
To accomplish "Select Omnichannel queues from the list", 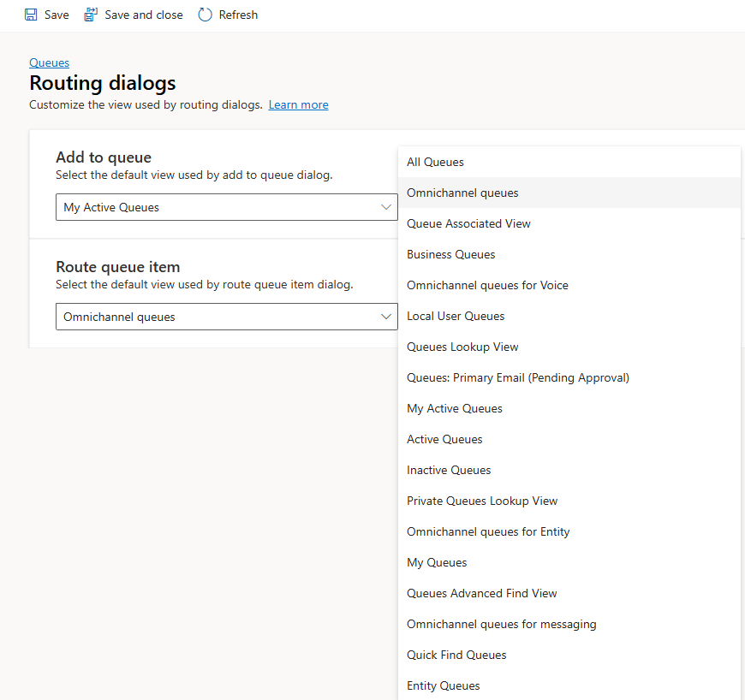I will tap(462, 193).
